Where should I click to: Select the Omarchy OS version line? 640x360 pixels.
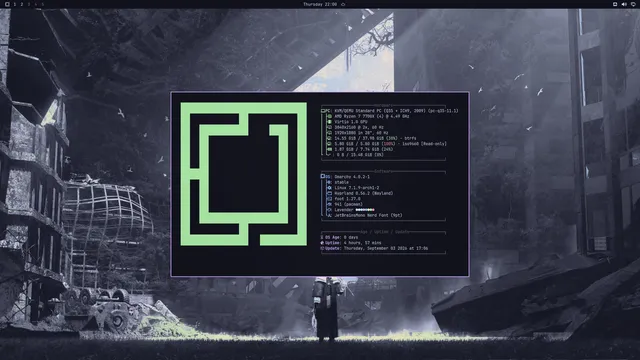352,177
